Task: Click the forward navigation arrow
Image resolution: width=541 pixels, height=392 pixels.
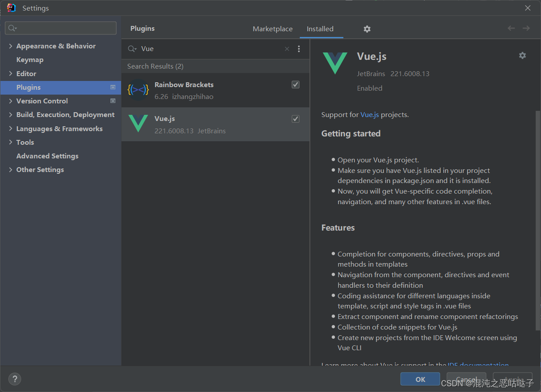Action: click(526, 28)
